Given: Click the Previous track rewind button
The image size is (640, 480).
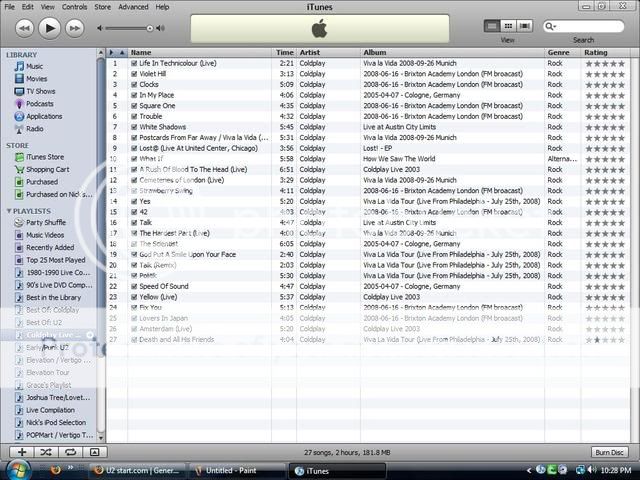Looking at the screenshot, I should [x=24, y=29].
